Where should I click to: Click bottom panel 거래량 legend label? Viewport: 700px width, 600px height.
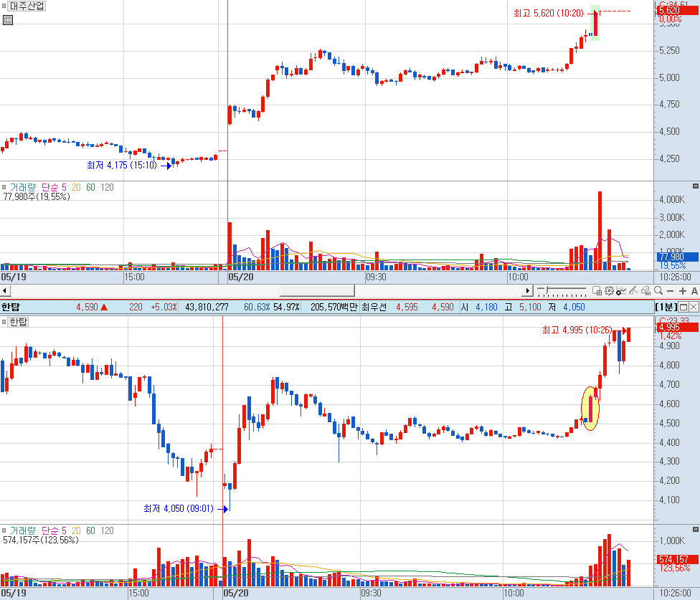tap(23, 531)
